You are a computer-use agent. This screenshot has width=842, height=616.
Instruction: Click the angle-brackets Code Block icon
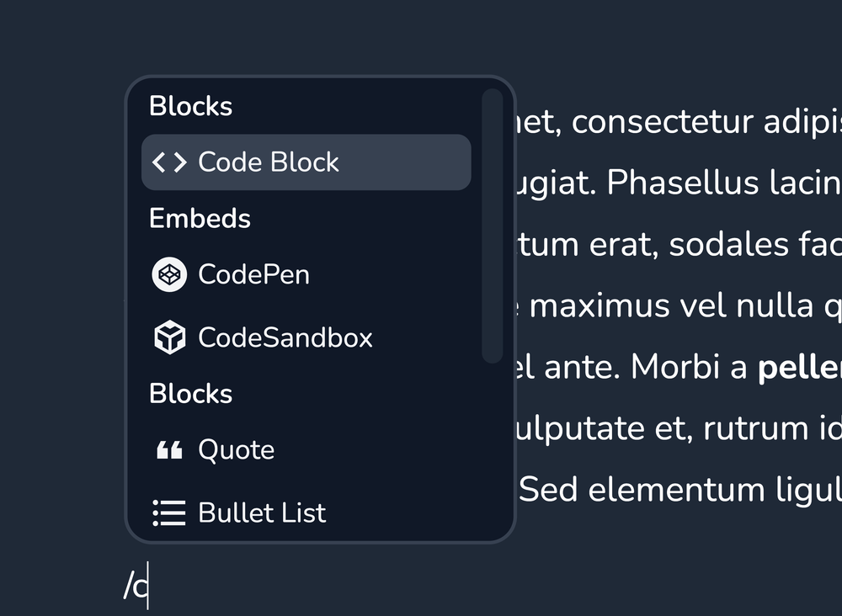(169, 162)
